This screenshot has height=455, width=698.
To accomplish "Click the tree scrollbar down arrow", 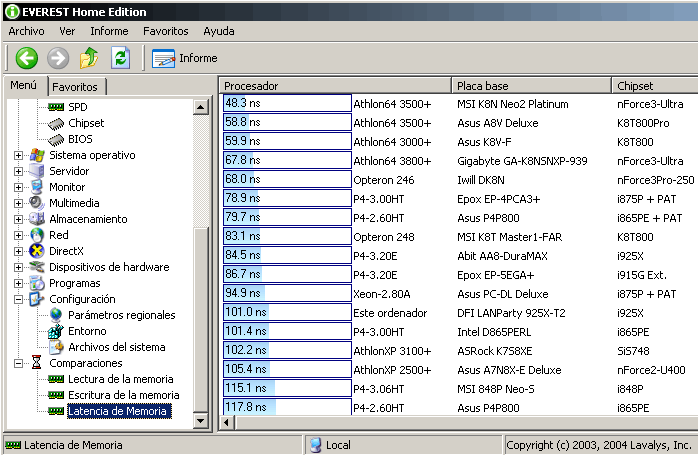I will [x=201, y=421].
